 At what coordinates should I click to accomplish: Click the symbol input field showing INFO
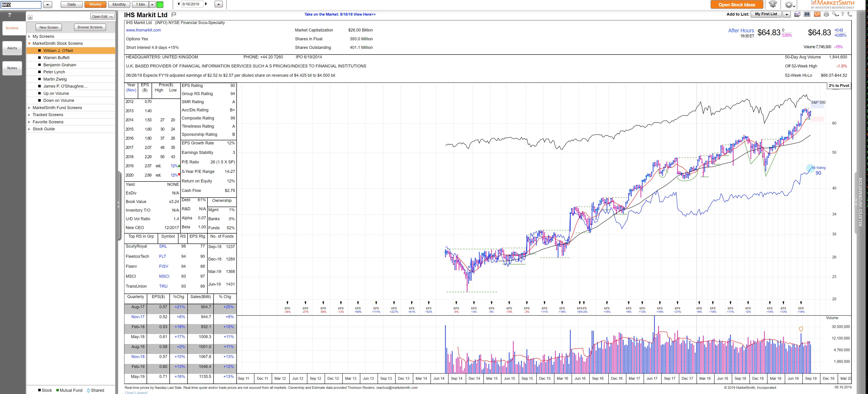[x=21, y=4]
